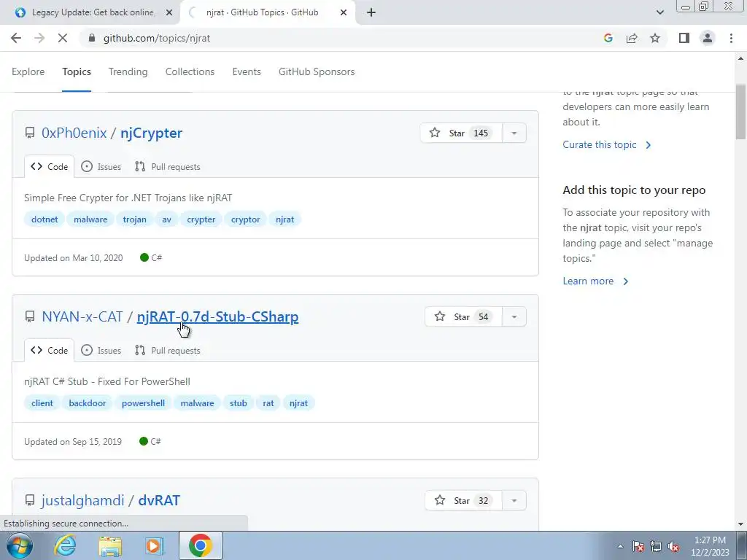Click the backdoor topic tag

coord(88,403)
